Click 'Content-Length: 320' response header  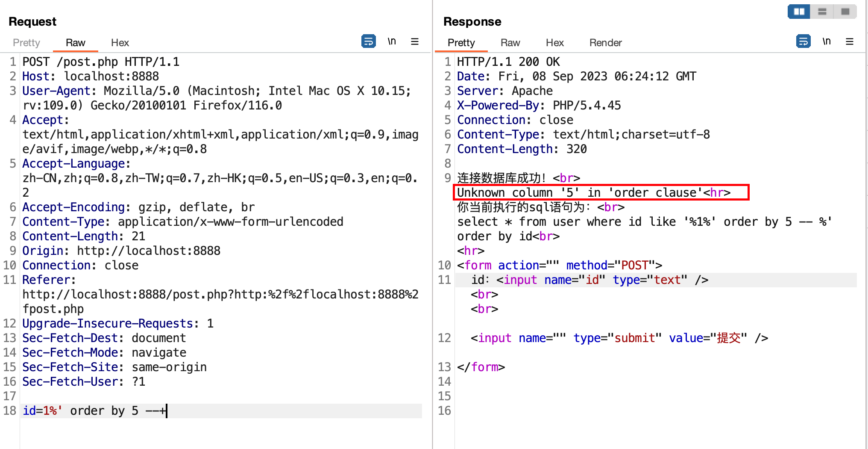(x=522, y=149)
